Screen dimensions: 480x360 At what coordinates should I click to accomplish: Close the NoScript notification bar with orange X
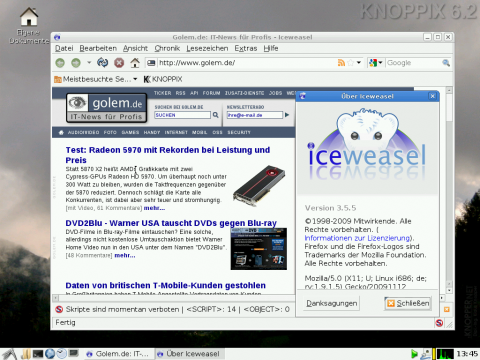(447, 309)
